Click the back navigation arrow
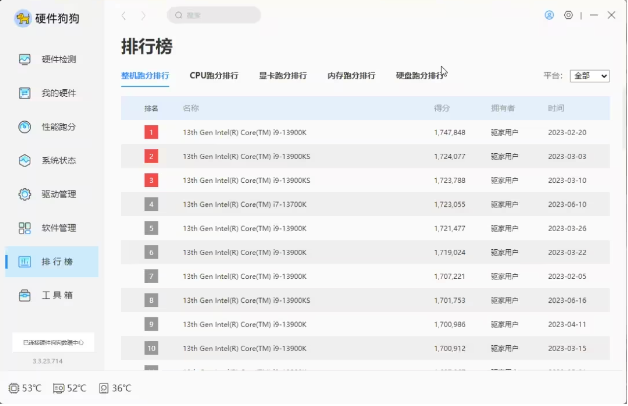Image resolution: width=628 pixels, height=406 pixels. pos(124,16)
